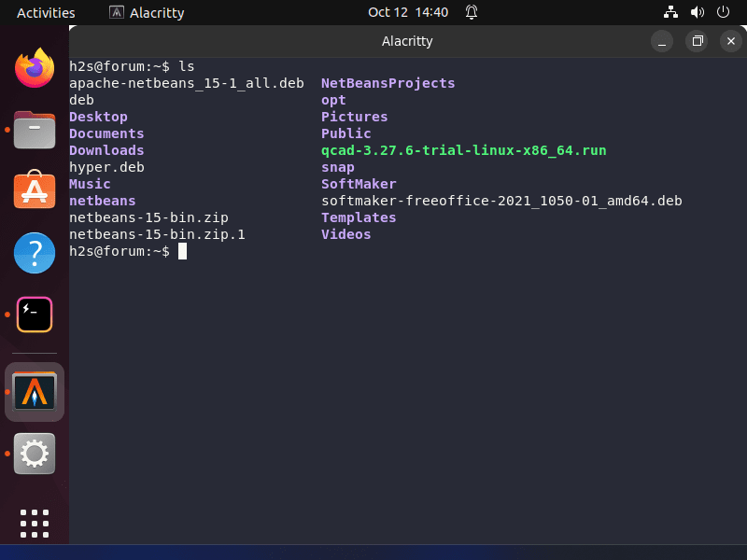
Task: Open the Help application from the dock
Action: (x=34, y=253)
